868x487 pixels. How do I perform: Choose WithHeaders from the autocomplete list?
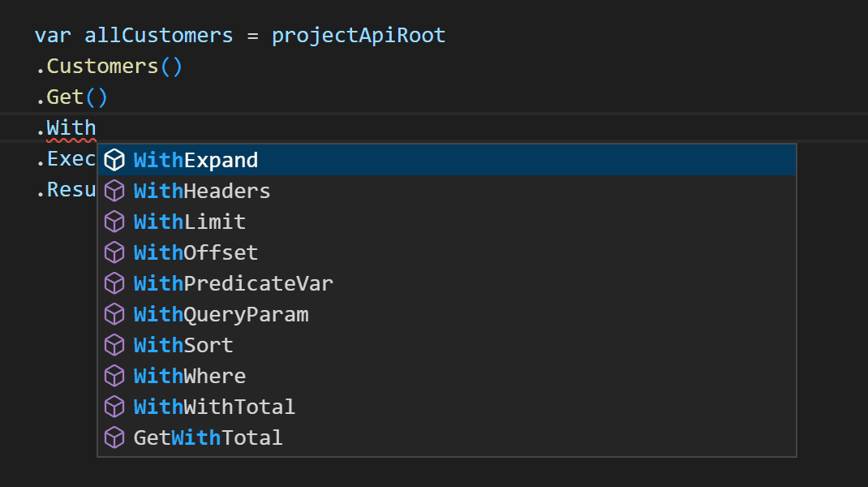coord(202,191)
